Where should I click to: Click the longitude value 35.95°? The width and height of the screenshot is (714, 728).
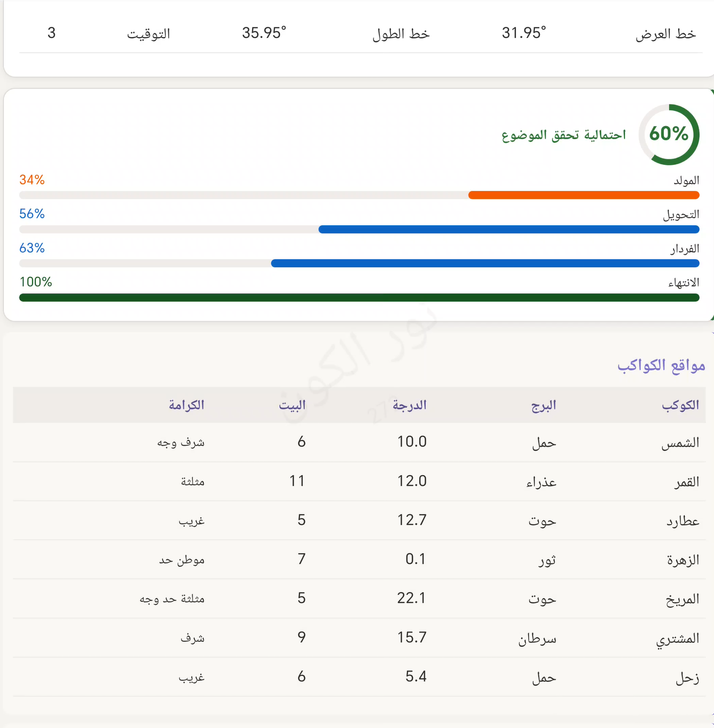[x=264, y=33]
